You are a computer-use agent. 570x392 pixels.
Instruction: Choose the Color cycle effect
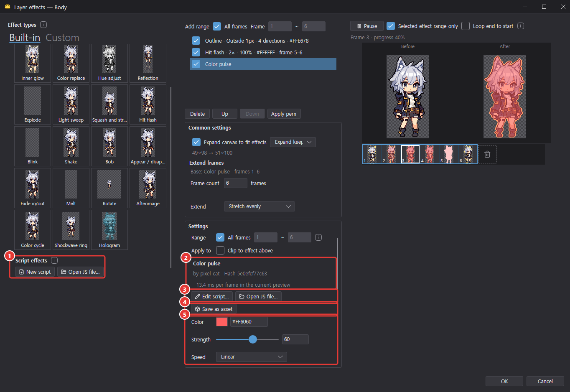(x=33, y=230)
